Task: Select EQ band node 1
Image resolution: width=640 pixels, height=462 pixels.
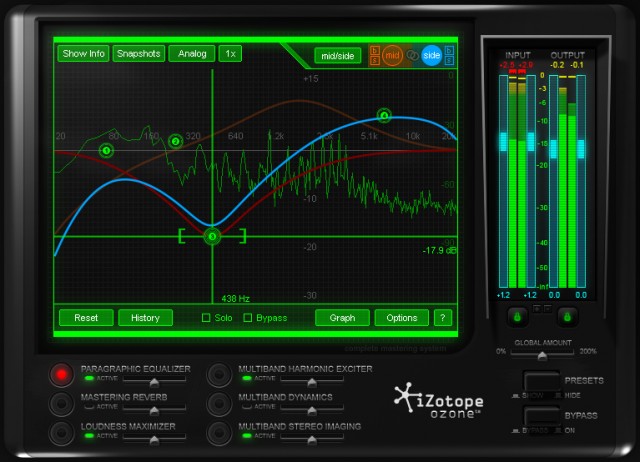Action: [x=107, y=151]
